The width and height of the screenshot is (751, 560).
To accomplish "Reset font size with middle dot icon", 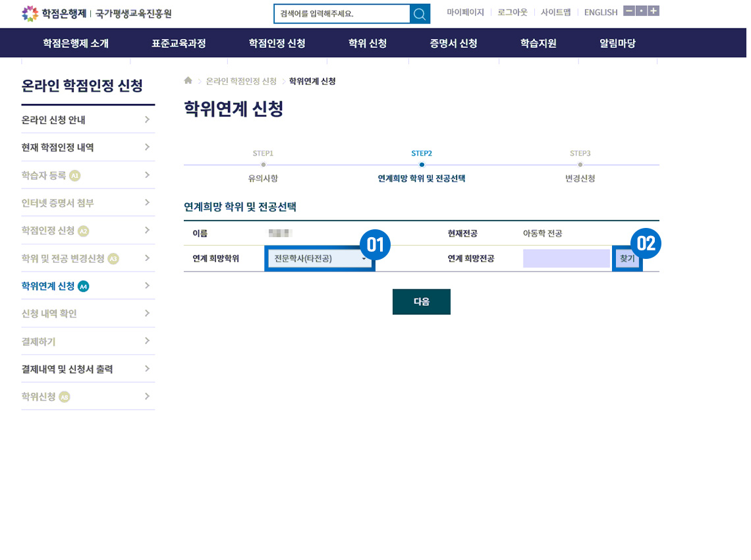I will tap(641, 11).
